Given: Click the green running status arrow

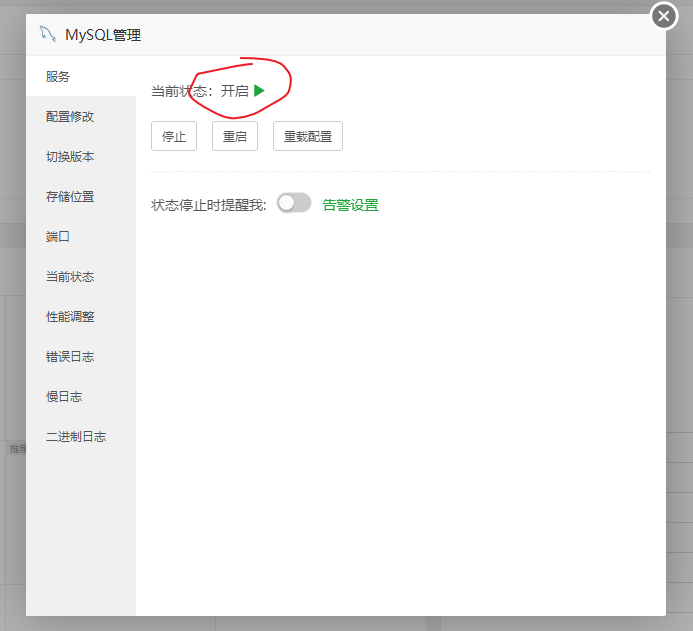Looking at the screenshot, I should (259, 91).
